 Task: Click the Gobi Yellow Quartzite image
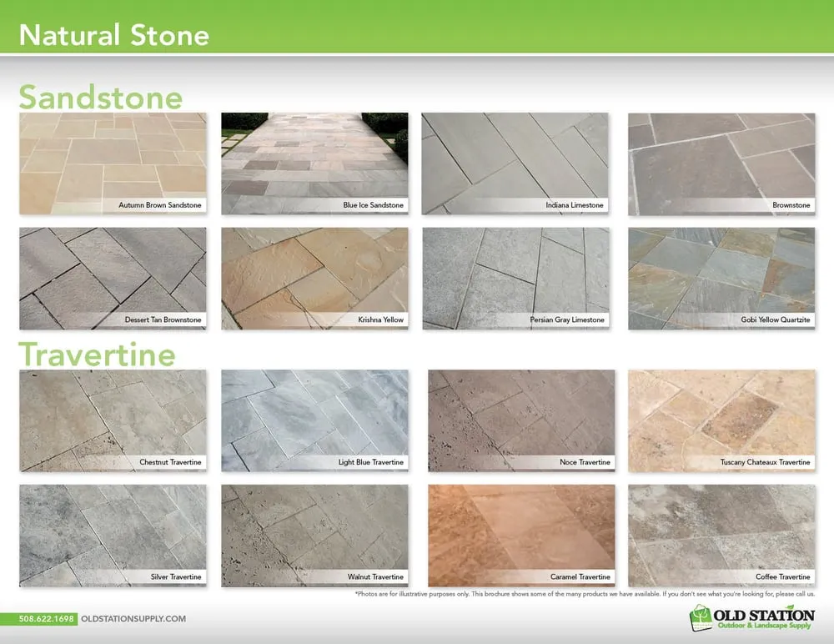(x=721, y=278)
